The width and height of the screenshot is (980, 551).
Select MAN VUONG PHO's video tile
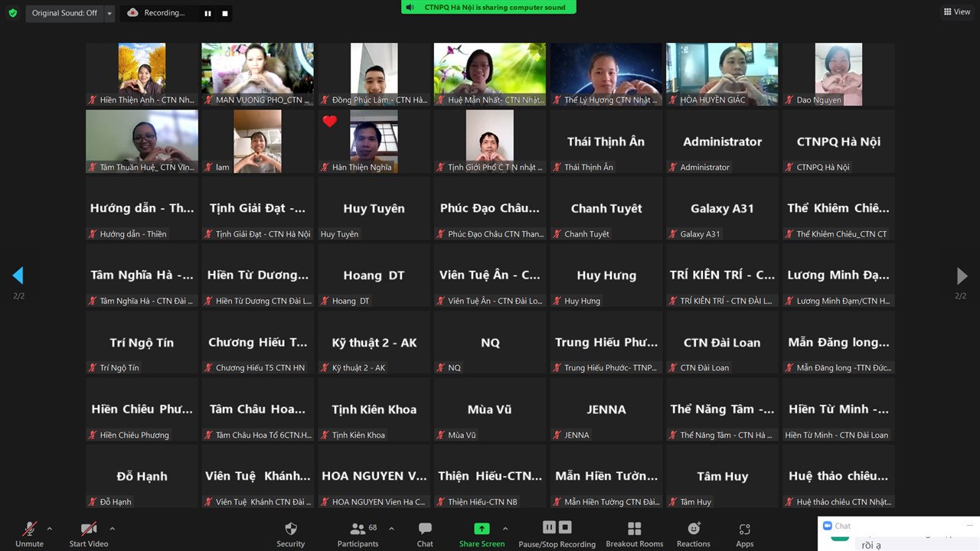(x=257, y=74)
